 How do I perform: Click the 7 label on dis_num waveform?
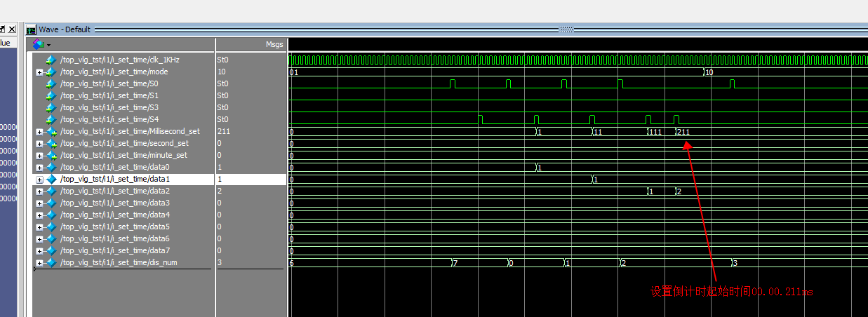455,263
